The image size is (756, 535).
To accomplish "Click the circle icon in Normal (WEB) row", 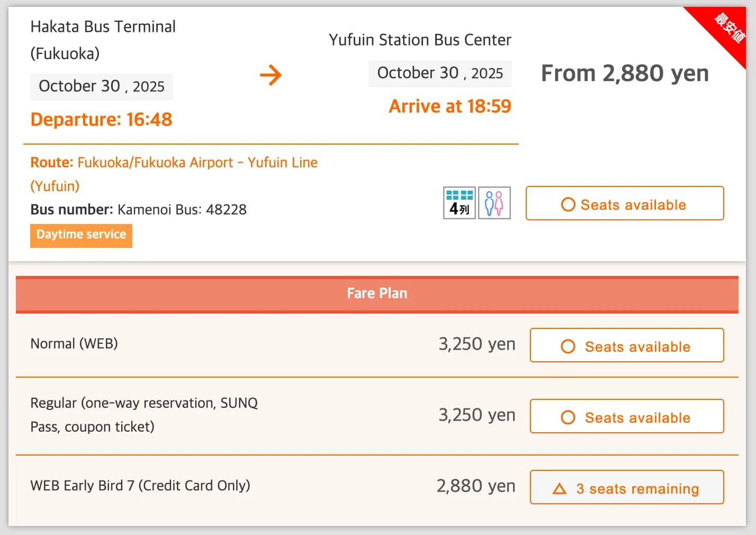I will [x=568, y=346].
